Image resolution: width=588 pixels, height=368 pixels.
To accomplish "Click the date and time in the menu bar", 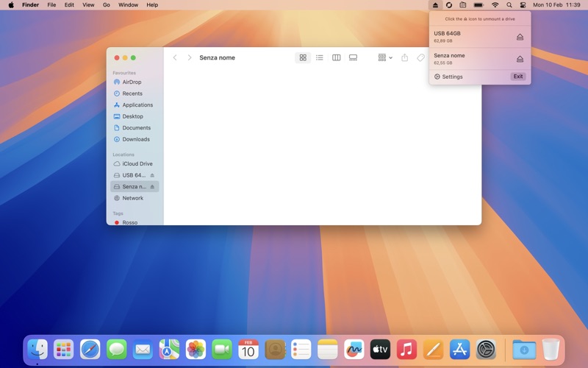I will [557, 5].
